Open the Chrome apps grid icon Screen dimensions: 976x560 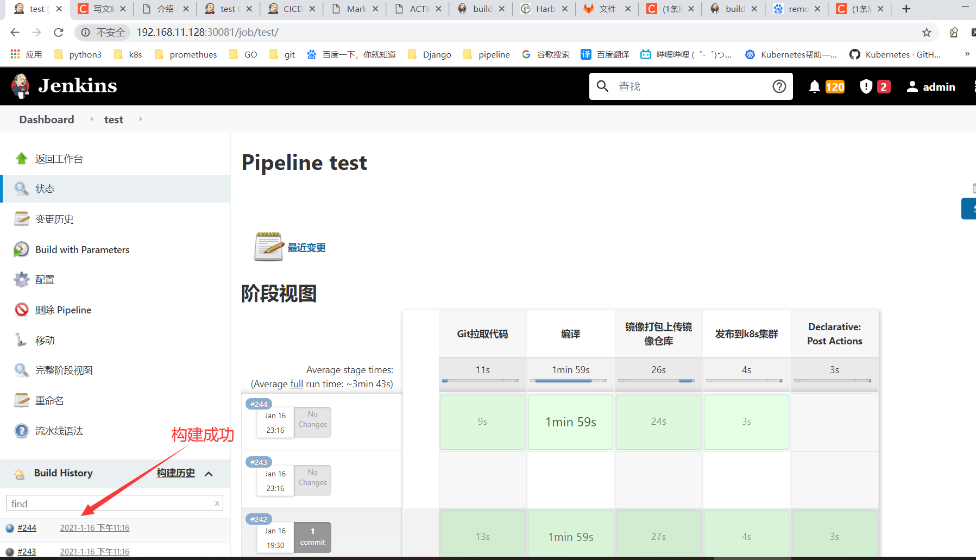15,54
